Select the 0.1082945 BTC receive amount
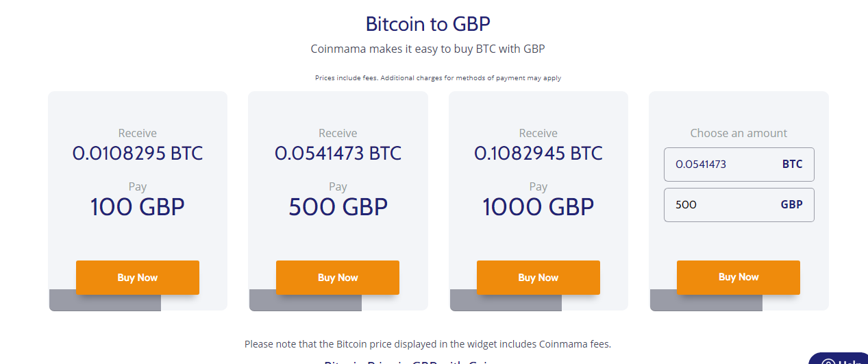 pyautogui.click(x=538, y=153)
